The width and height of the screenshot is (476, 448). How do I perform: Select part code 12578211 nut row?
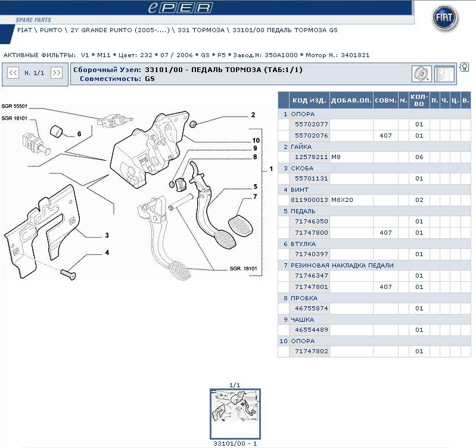point(312,157)
